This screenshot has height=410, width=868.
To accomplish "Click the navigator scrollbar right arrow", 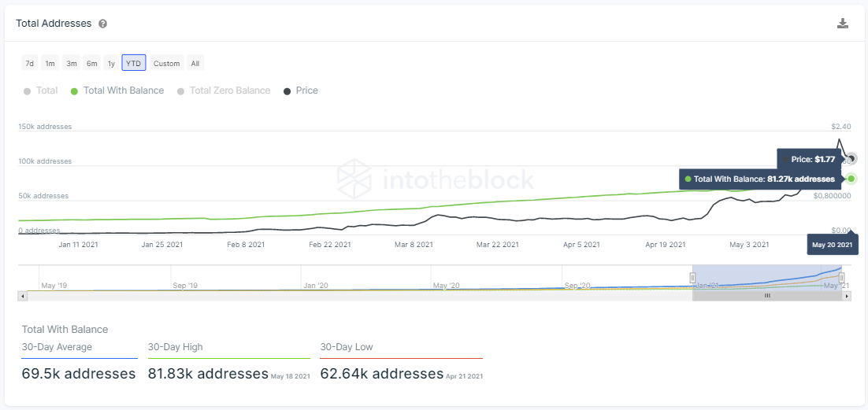I will point(847,296).
